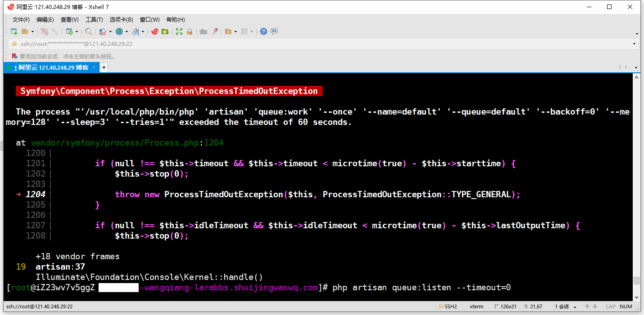Click the color scheme toolbar icon

[103, 31]
